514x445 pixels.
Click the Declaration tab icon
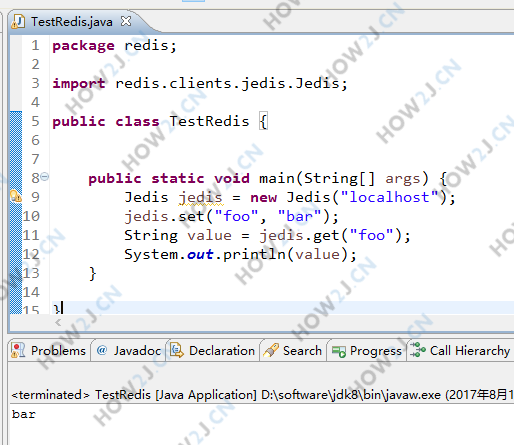point(177,351)
